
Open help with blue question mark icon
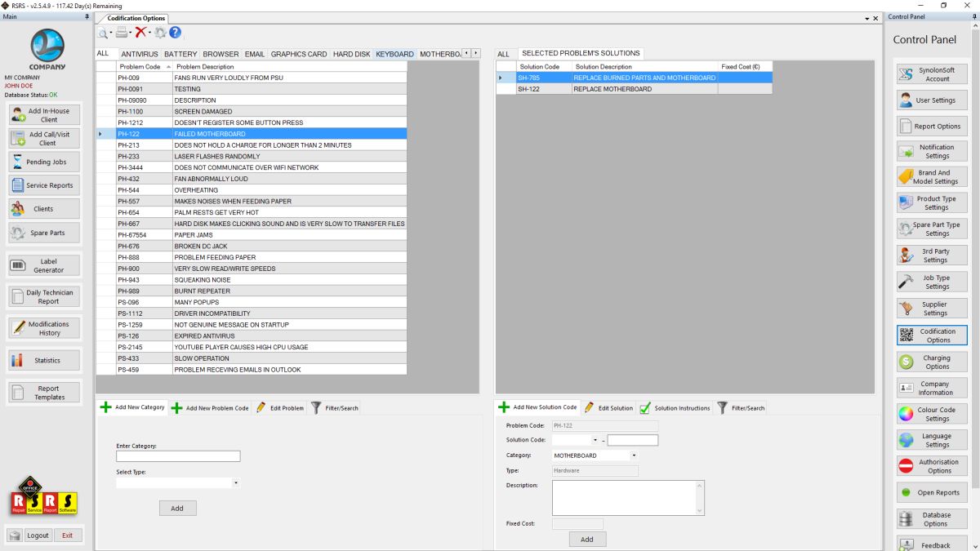click(175, 33)
